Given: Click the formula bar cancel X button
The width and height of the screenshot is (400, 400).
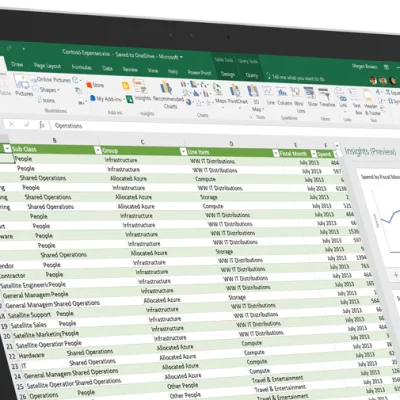Looking at the screenshot, I should coord(12,124).
